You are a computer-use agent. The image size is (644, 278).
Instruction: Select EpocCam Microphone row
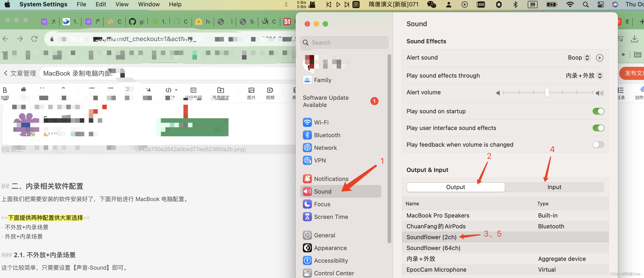click(505, 269)
